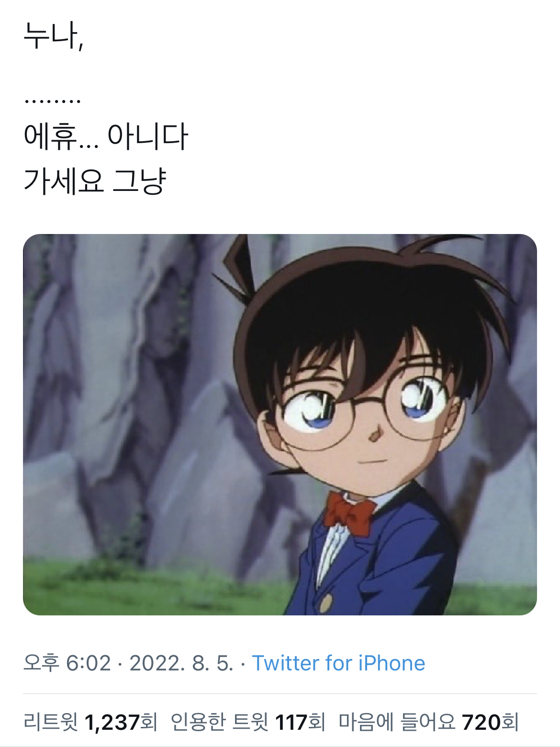Click the like count number 720
The height and width of the screenshot is (747, 560).
click(x=482, y=722)
